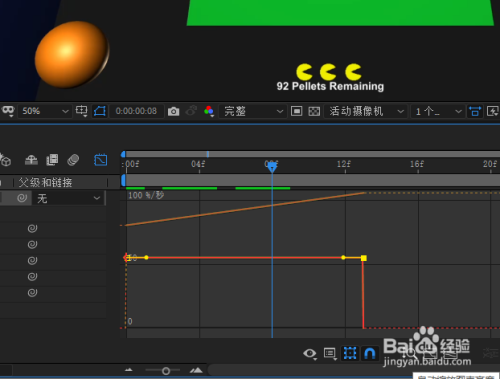Take a snapshot with camera icon
This screenshot has height=379, width=500.
tap(173, 111)
